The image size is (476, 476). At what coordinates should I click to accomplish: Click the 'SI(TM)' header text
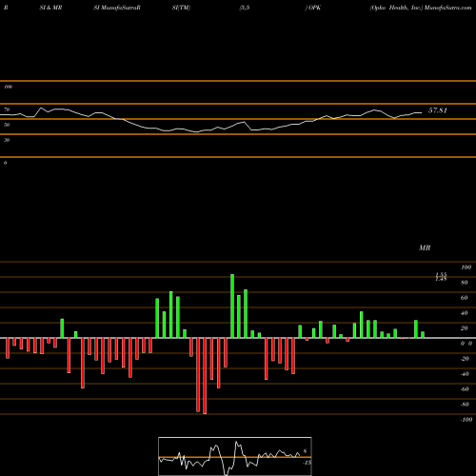[181, 8]
